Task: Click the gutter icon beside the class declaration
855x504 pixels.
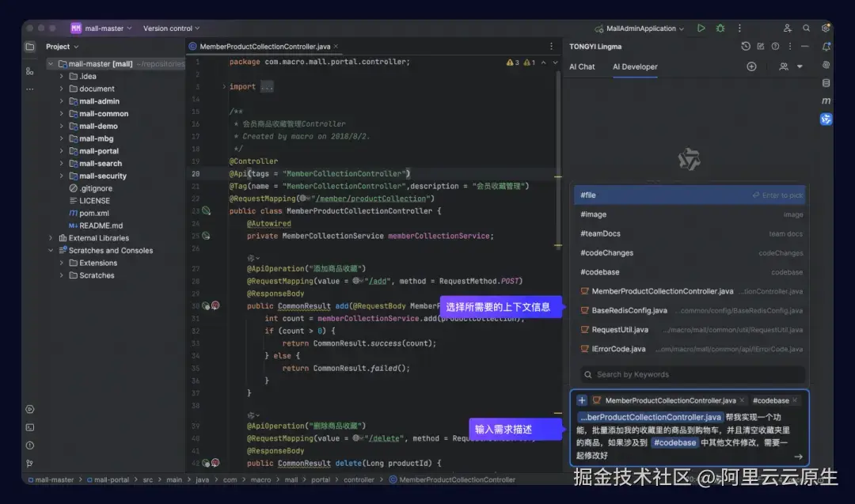Action: (206, 211)
